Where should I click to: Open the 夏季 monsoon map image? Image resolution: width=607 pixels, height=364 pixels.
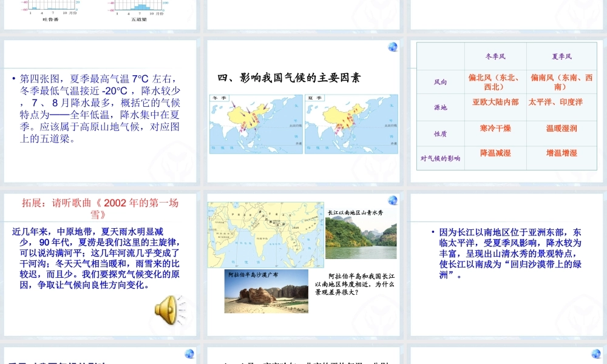coord(351,124)
